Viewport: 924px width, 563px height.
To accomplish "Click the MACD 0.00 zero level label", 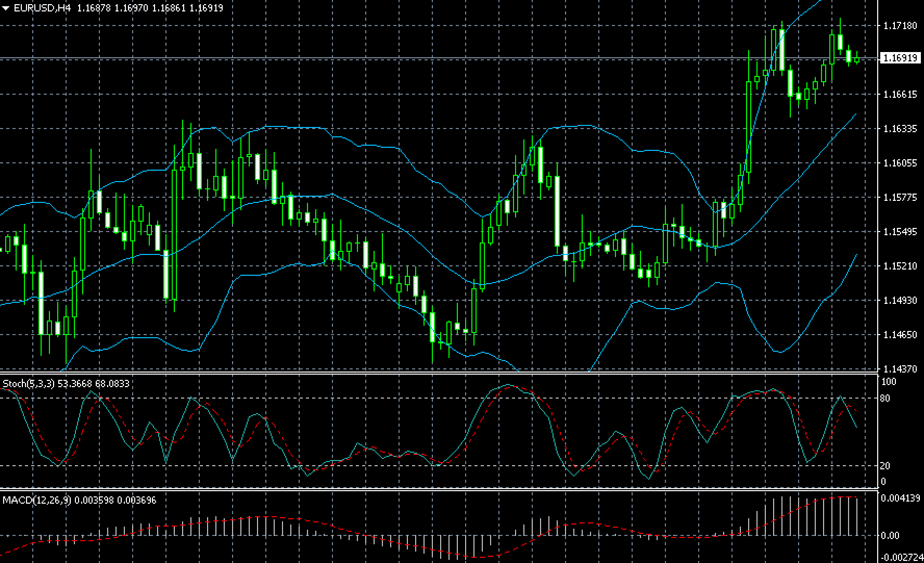I will (890, 535).
